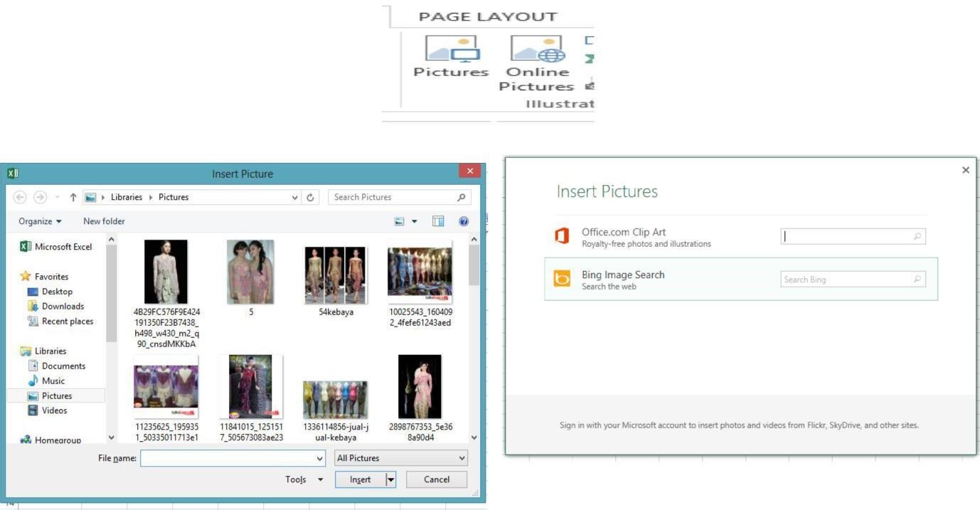Click the Insert button
Viewport: 980px width, 510px height.
(x=360, y=479)
